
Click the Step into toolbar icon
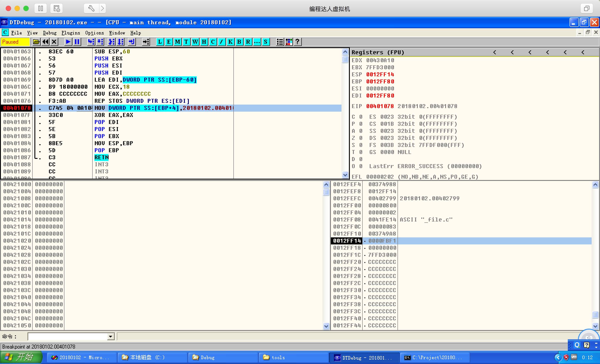point(91,42)
